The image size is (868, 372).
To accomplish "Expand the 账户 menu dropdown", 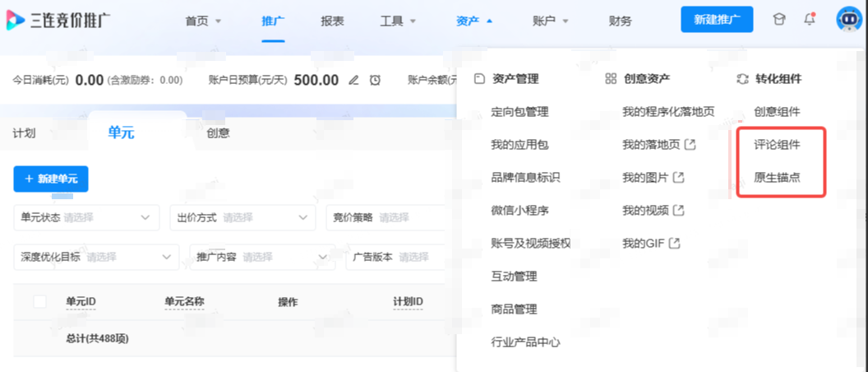I will (x=566, y=21).
